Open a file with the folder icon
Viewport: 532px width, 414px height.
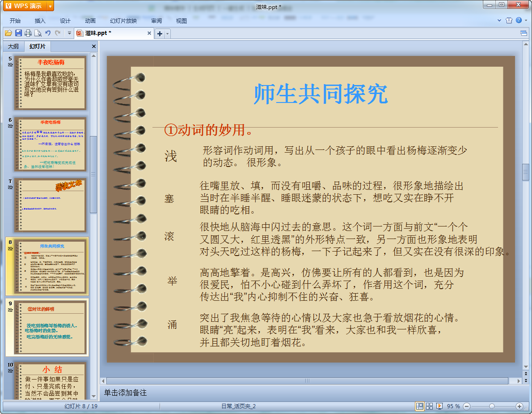click(x=8, y=33)
